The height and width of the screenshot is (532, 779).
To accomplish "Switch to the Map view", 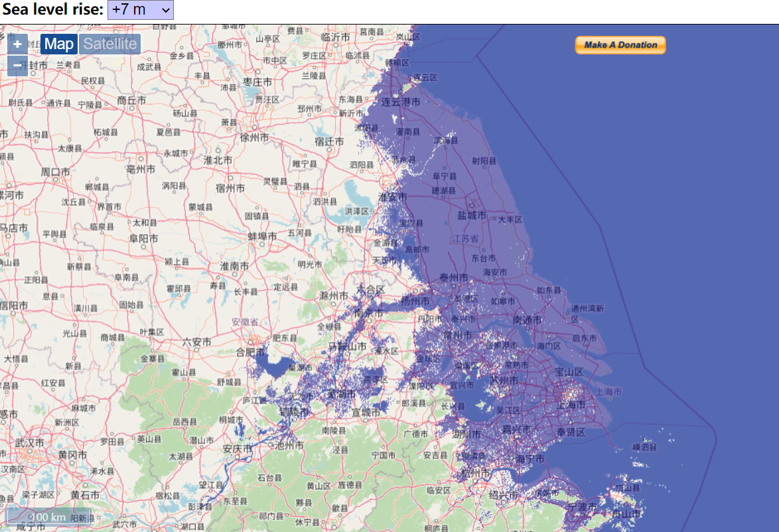I will coord(58,44).
